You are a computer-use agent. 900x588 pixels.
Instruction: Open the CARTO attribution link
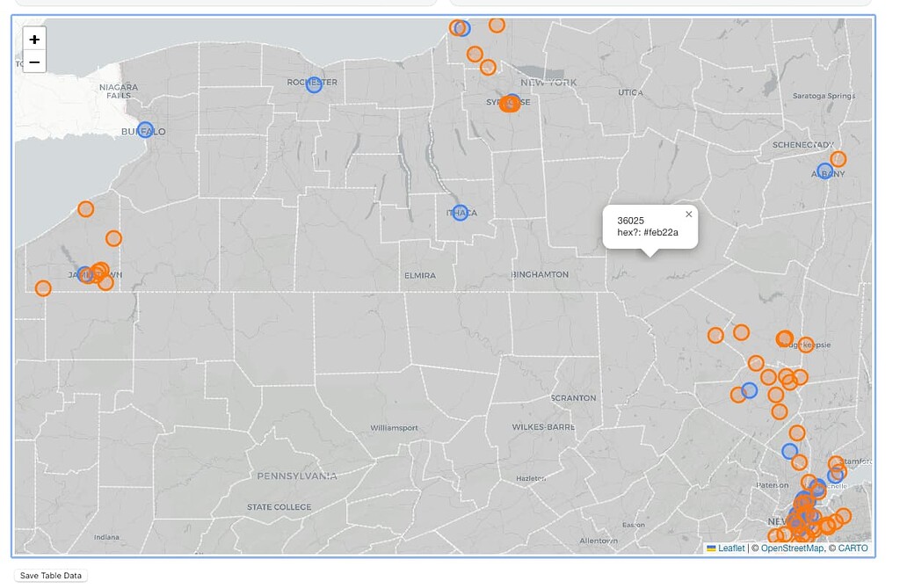[850, 547]
